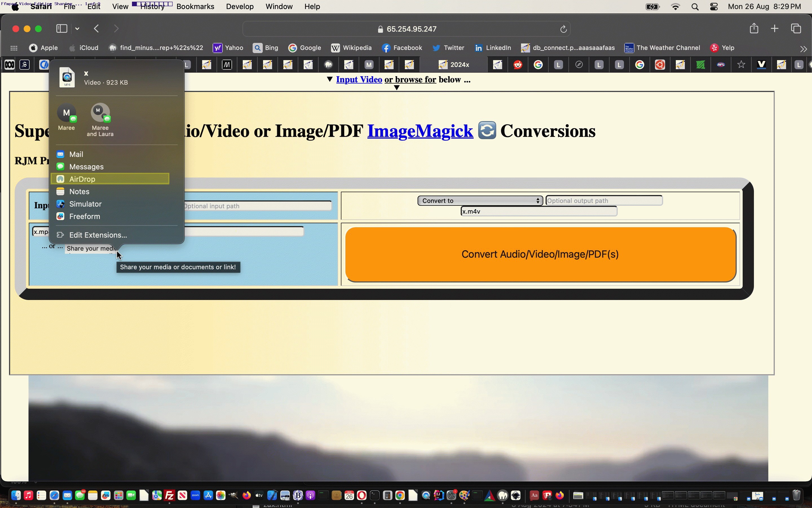This screenshot has width=812, height=508.
Task: Open Apple TV from the Dock
Action: coord(259,495)
